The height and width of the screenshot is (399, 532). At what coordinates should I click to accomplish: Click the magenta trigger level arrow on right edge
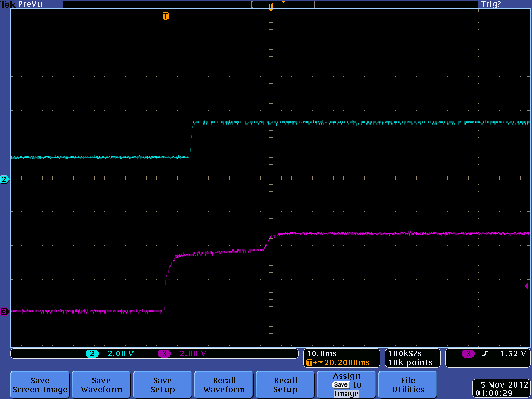click(526, 285)
